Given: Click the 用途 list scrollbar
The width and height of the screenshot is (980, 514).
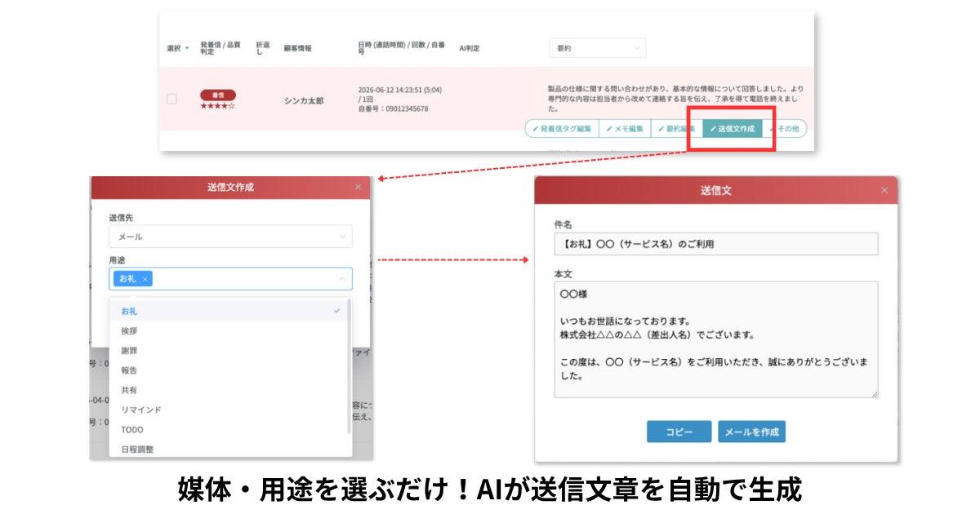Looking at the screenshot, I should click(349, 366).
